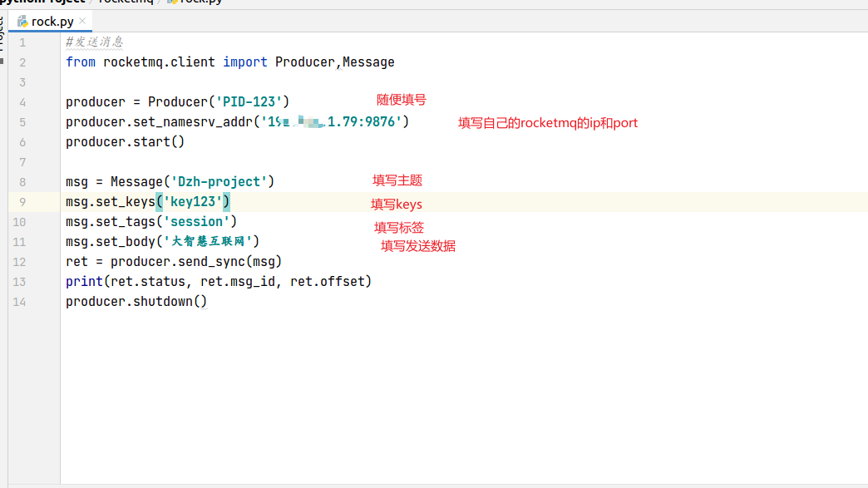Click 'ret.offset' in print statement
Viewport: 868px width, 488px height.
point(327,281)
